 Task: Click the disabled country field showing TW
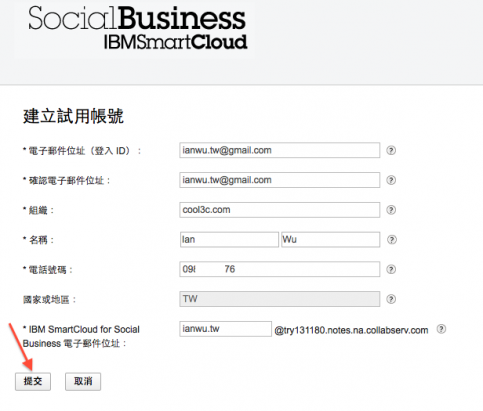point(280,299)
